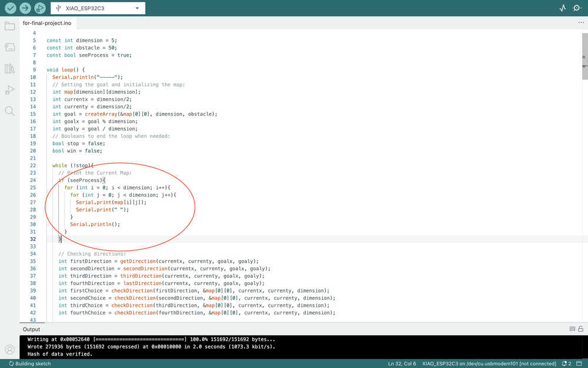Click the Verify sketch checkmark button

click(11, 8)
